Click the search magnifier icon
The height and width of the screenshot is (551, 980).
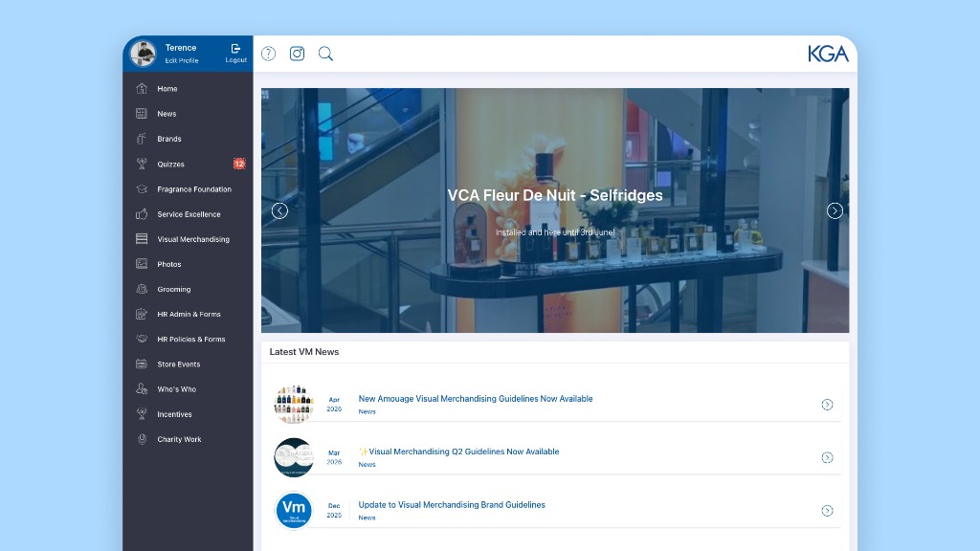tap(325, 54)
